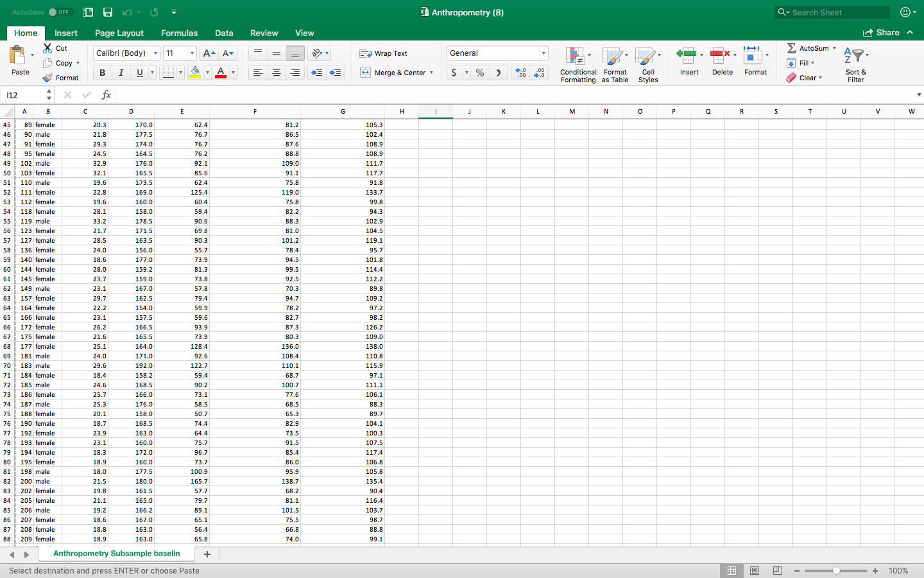Expand the formula bar
This screenshot has width=924, height=578.
pyautogui.click(x=918, y=95)
